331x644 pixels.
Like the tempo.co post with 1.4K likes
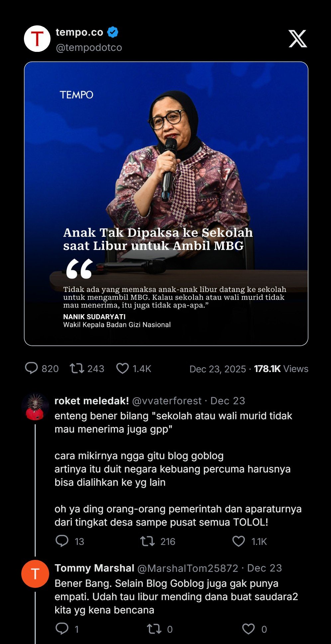pyautogui.click(x=122, y=368)
